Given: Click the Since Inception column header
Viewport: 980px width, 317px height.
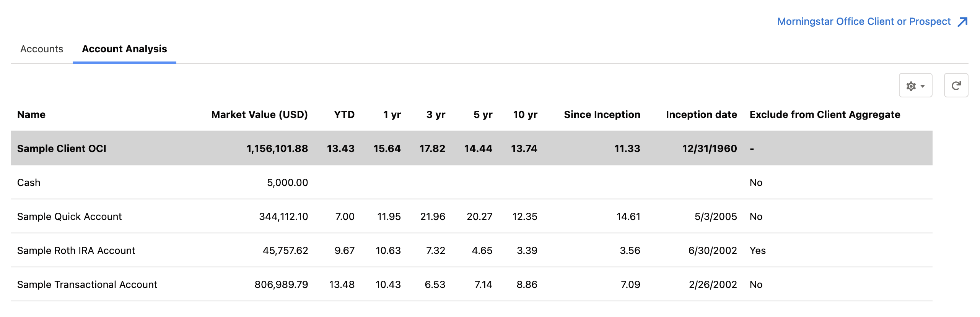Looking at the screenshot, I should tap(602, 115).
